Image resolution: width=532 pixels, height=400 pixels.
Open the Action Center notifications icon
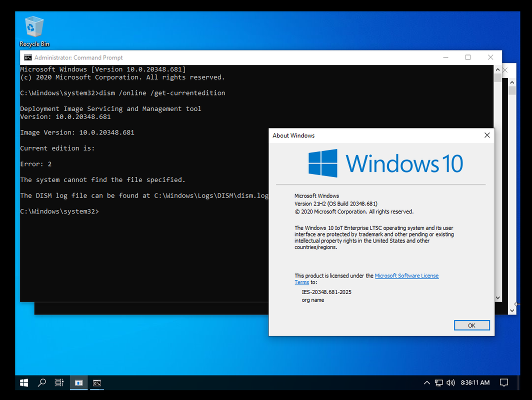(504, 382)
